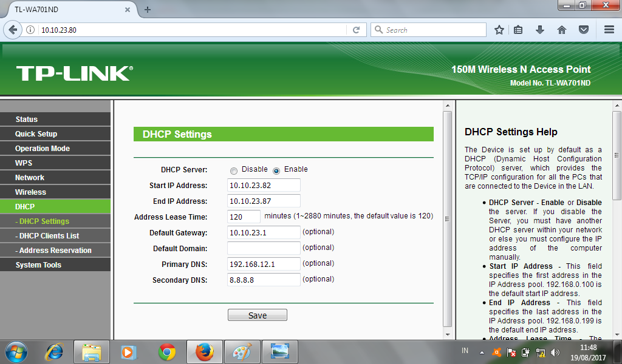Open the System Tools menu item
Screen dimensions: 622x364
click(55, 265)
